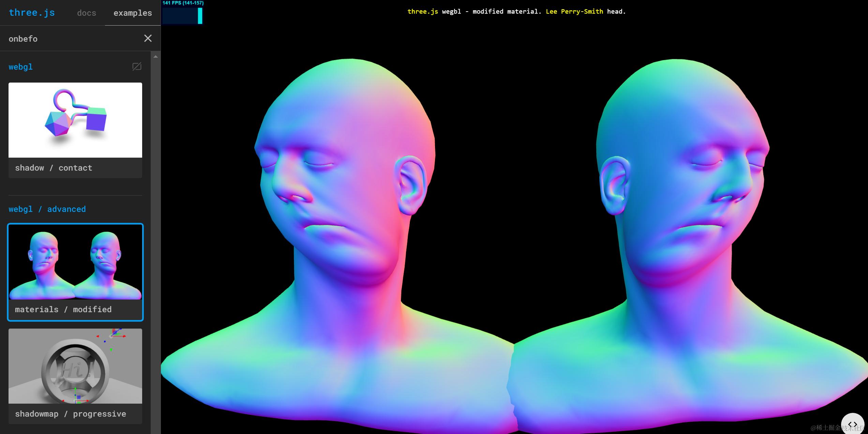Screen dimensions: 868x434
Task: Select the webgl / advanced category heading
Action: click(x=47, y=209)
